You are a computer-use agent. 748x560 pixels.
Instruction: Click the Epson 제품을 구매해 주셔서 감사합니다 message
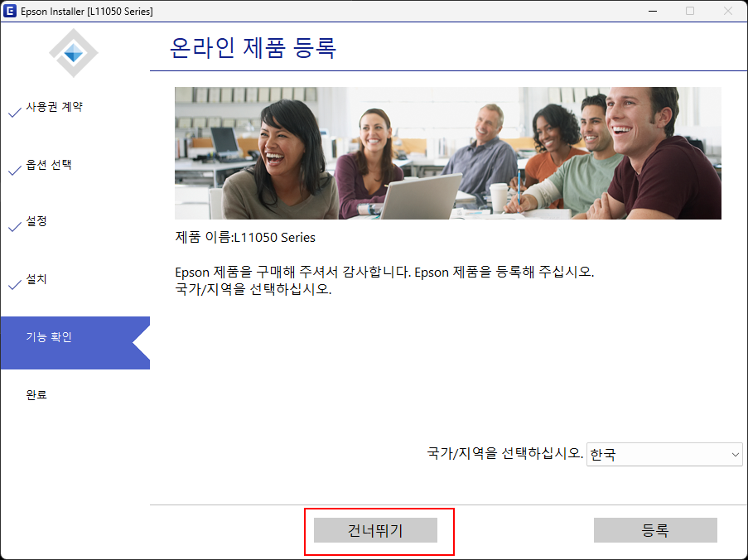click(x=384, y=272)
